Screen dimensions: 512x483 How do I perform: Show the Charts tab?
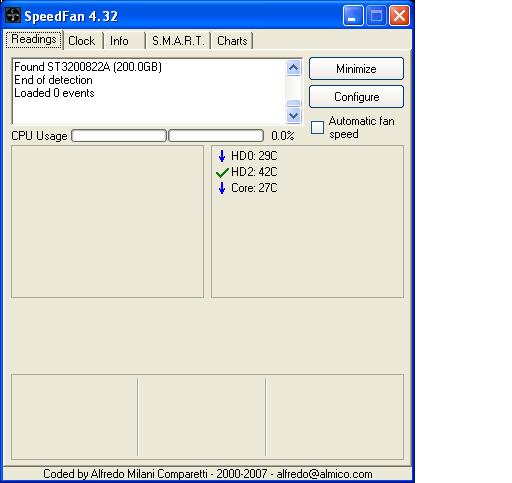(232, 41)
